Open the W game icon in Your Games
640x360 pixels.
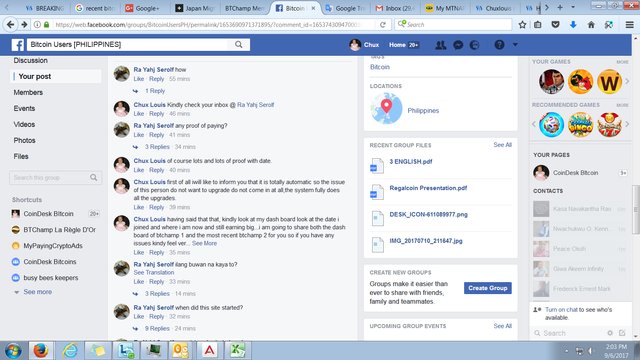pos(609,81)
